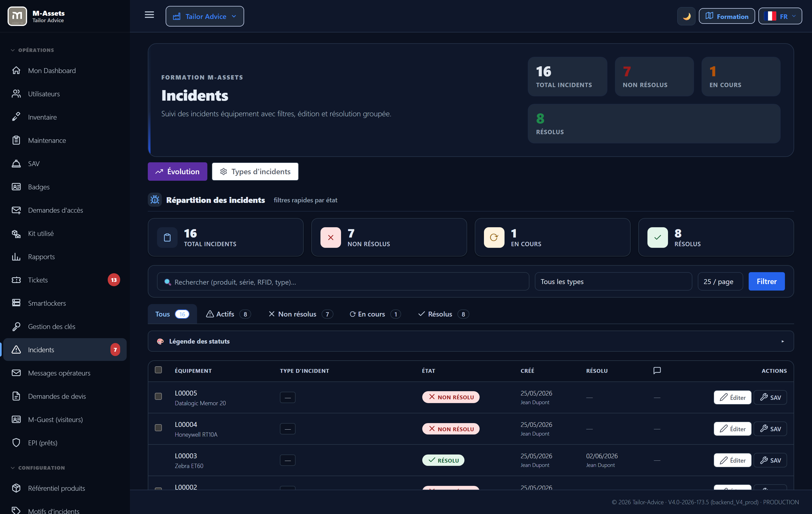Click the bug icon beside Répartition des incidents
812x514 pixels.
(155, 200)
